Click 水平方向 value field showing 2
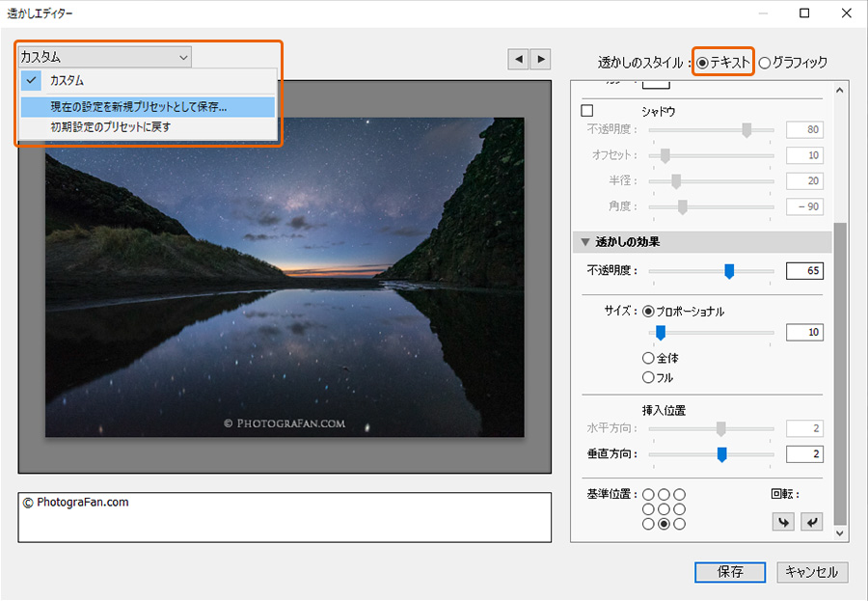Image resolution: width=868 pixels, height=601 pixels. (x=804, y=428)
